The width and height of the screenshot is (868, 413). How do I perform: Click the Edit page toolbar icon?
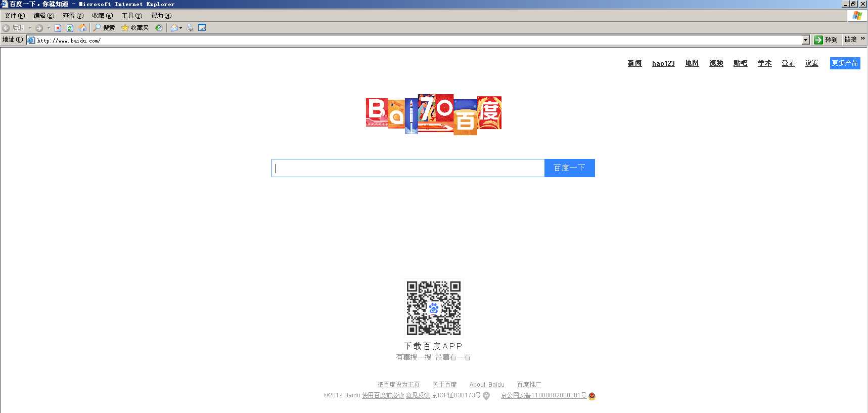coord(202,28)
